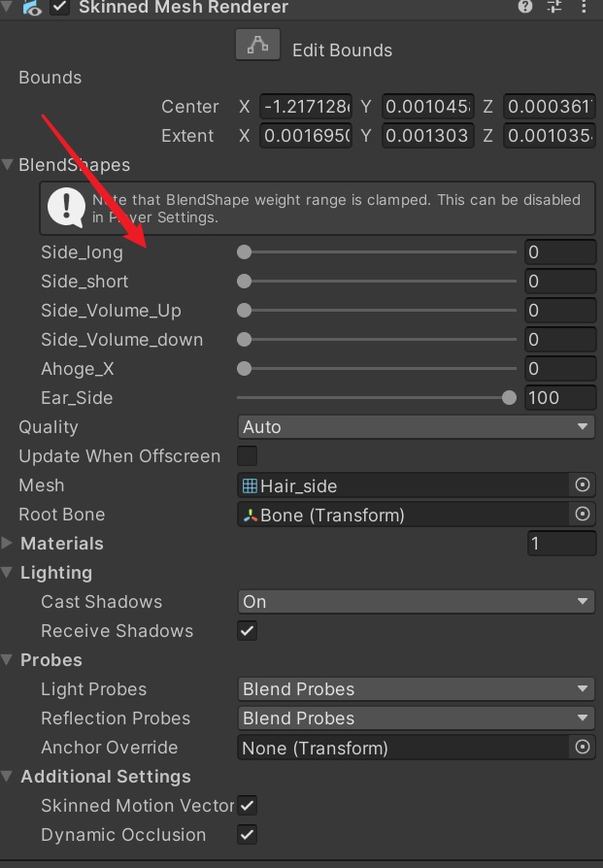Click the Side_long value field
This screenshot has height=868, width=603.
[x=559, y=252]
